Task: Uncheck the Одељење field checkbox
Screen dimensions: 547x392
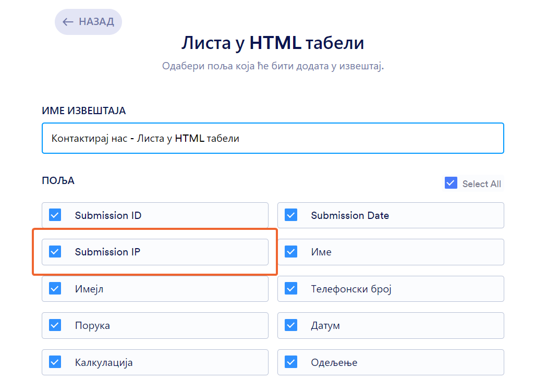Action: pyautogui.click(x=291, y=362)
